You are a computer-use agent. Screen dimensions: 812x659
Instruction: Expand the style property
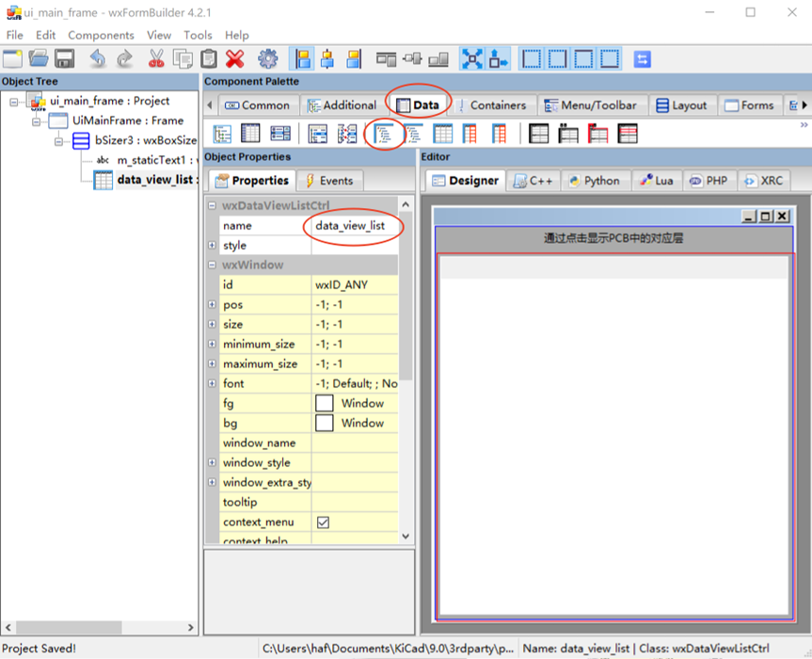point(213,245)
